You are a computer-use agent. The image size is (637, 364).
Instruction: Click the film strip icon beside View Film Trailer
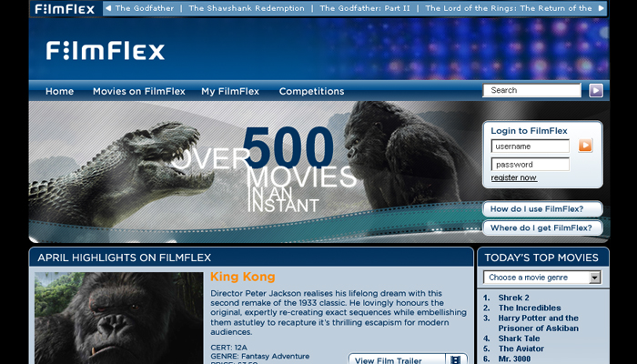click(456, 359)
